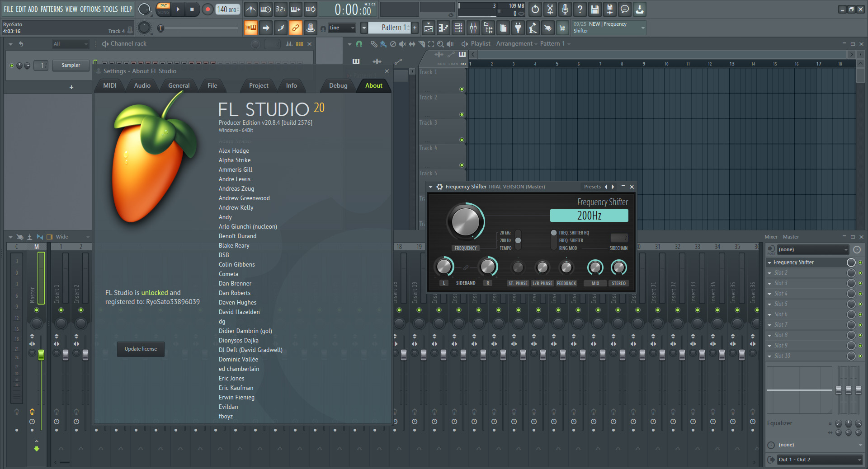Viewport: 868px width, 469px height.
Task: Click the Save project floppy icon
Action: coord(595,9)
